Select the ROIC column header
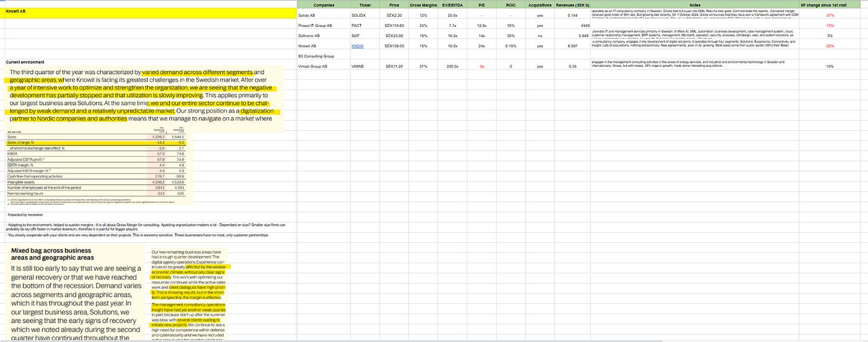The height and width of the screenshot is (342, 868). (511, 5)
